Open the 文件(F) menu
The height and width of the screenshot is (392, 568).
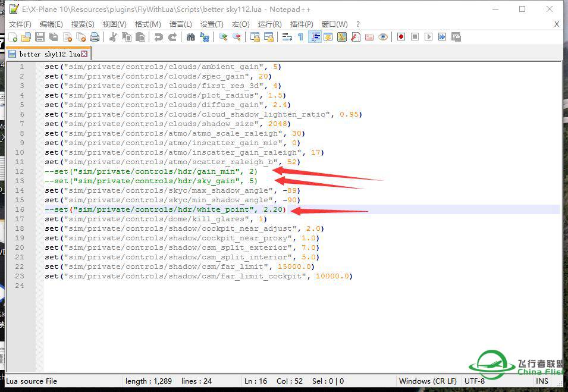(20, 24)
